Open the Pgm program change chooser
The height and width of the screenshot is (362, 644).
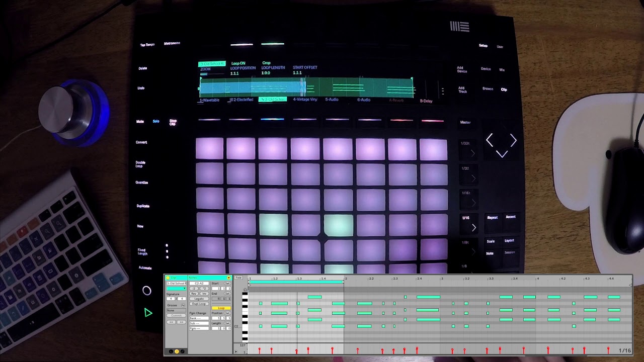coord(199,328)
